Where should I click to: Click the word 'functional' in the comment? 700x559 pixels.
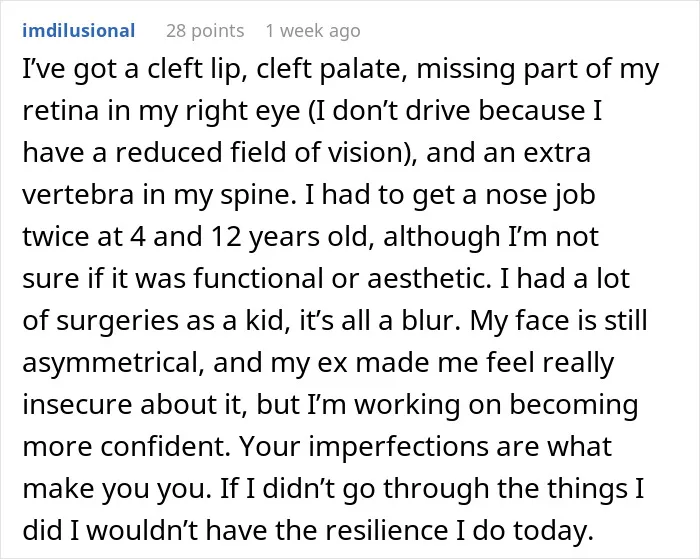pyautogui.click(x=258, y=279)
